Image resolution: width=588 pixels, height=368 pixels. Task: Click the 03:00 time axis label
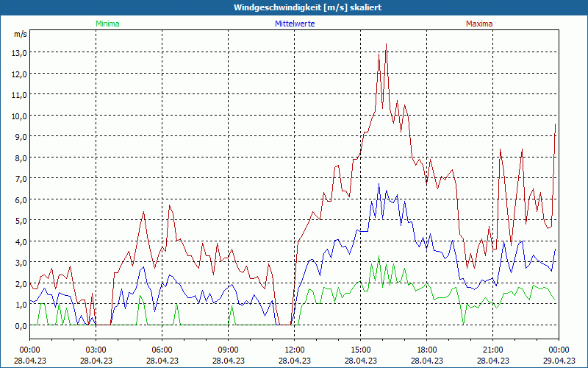[x=96, y=350]
